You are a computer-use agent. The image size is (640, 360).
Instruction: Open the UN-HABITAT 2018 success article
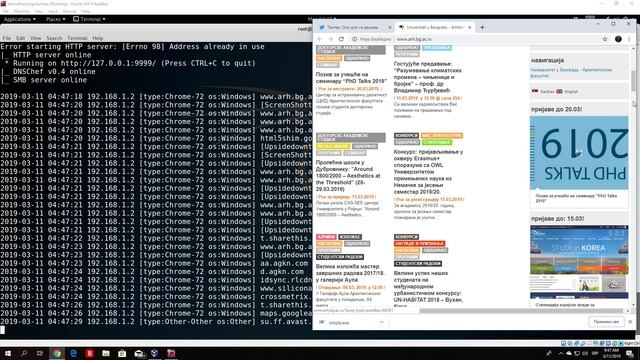click(428, 289)
